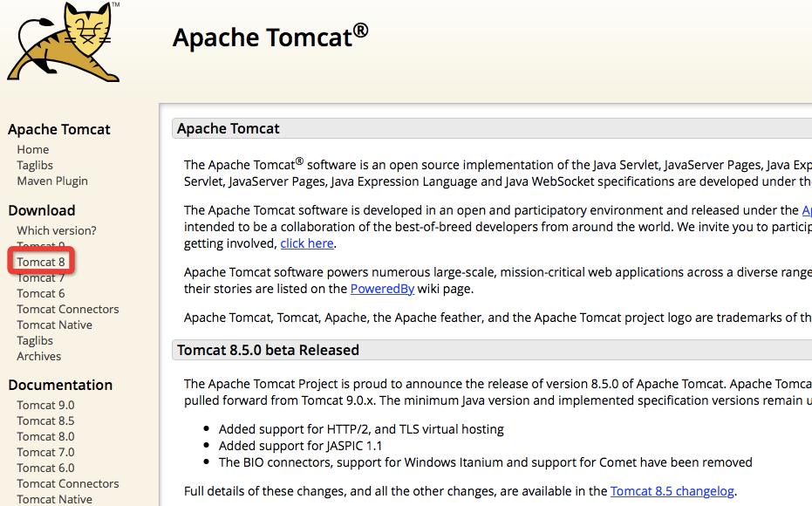812x506 pixels.
Task: Open Tomcat 8.5 documentation
Action: tap(45, 421)
